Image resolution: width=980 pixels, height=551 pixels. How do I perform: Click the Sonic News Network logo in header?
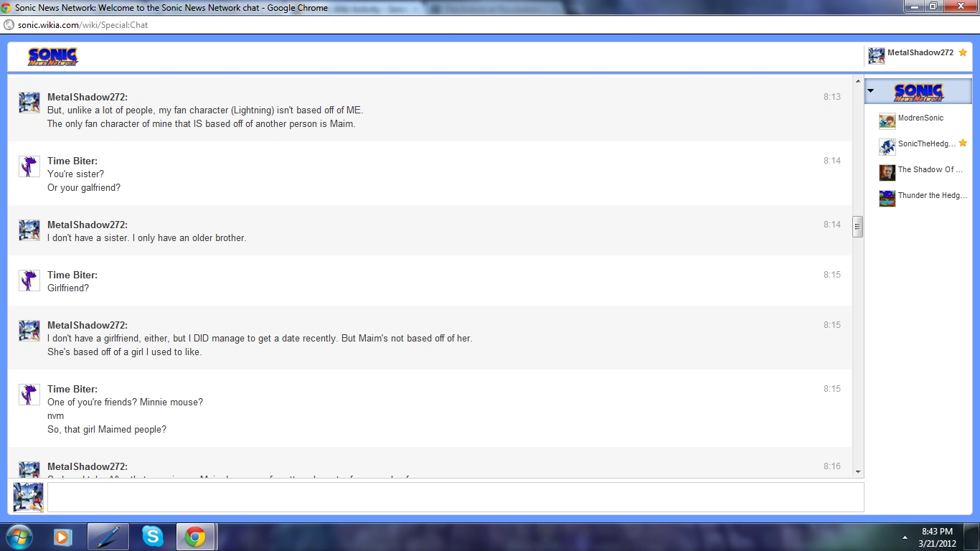pyautogui.click(x=52, y=57)
